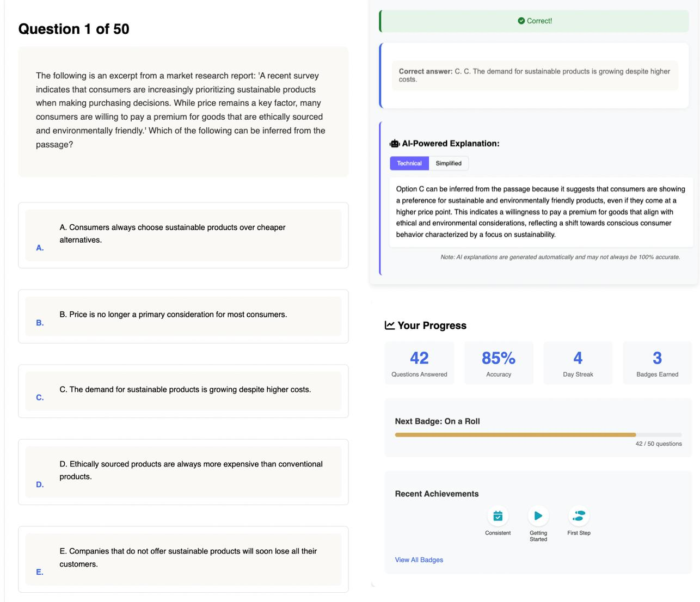This screenshot has width=700, height=602.
Task: Click the 4 Day Streak stat card
Action: [x=578, y=364]
